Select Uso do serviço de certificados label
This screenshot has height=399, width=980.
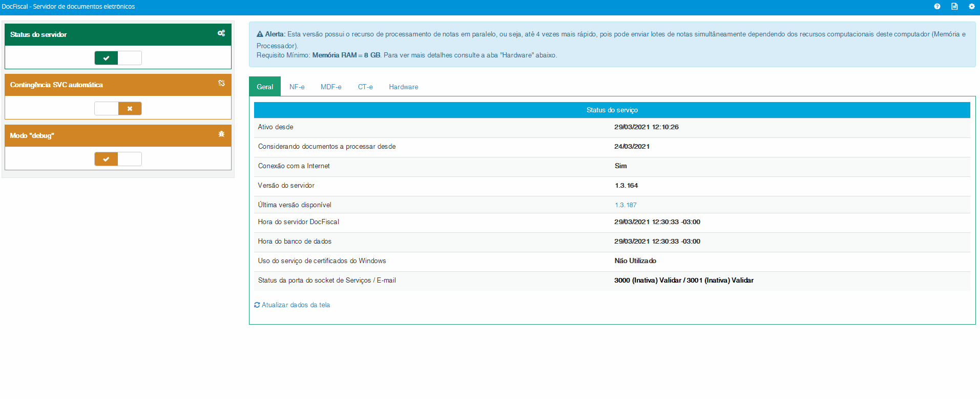coord(322,261)
